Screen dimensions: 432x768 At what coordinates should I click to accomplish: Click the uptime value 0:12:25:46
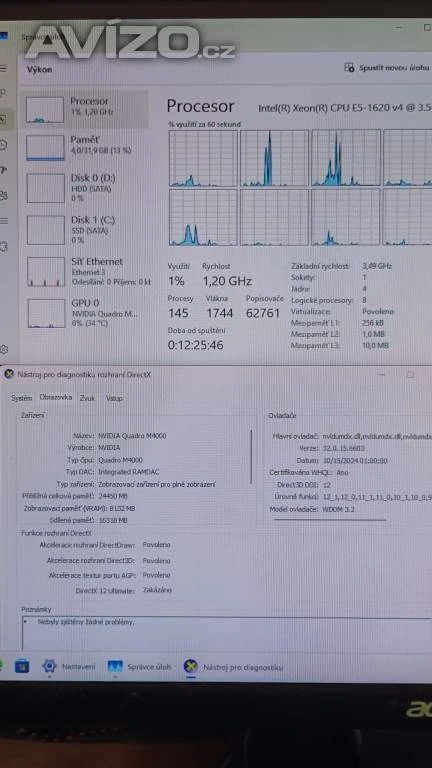point(195,345)
